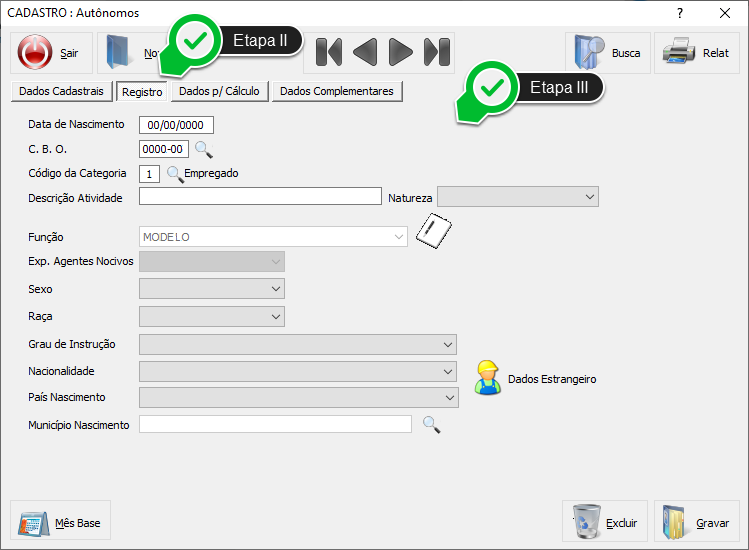Viewport: 749px width, 550px height.
Task: Click the Descrição Atividade text field
Action: (x=260, y=197)
